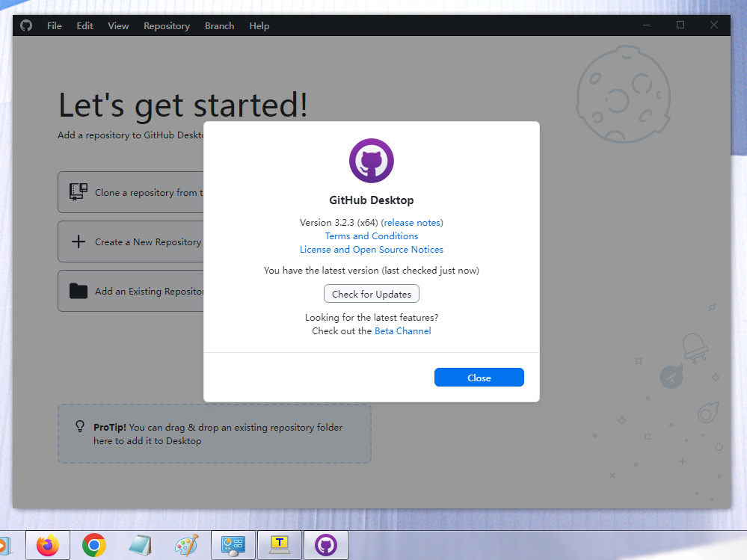
Task: Click the version 3.2.3 text
Action: point(339,222)
